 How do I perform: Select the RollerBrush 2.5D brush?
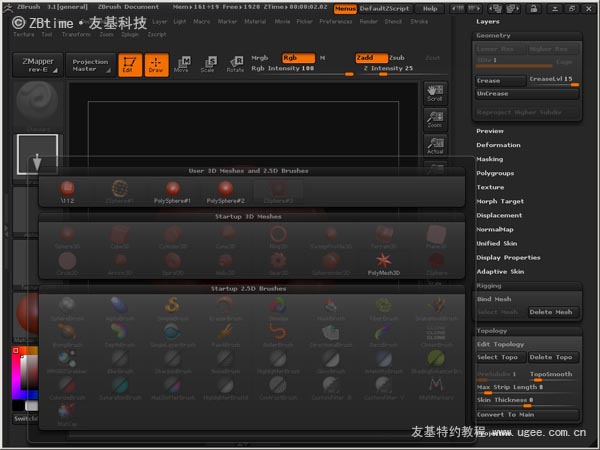coord(278,335)
